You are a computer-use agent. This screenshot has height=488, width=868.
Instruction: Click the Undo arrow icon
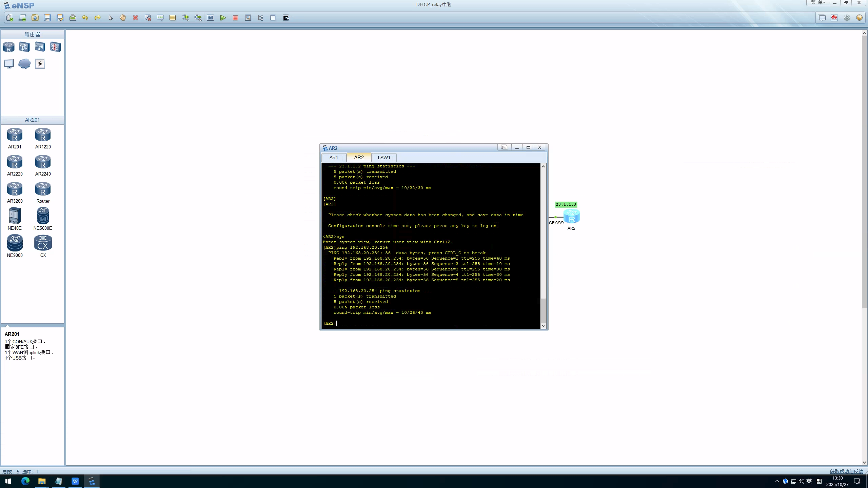click(85, 18)
